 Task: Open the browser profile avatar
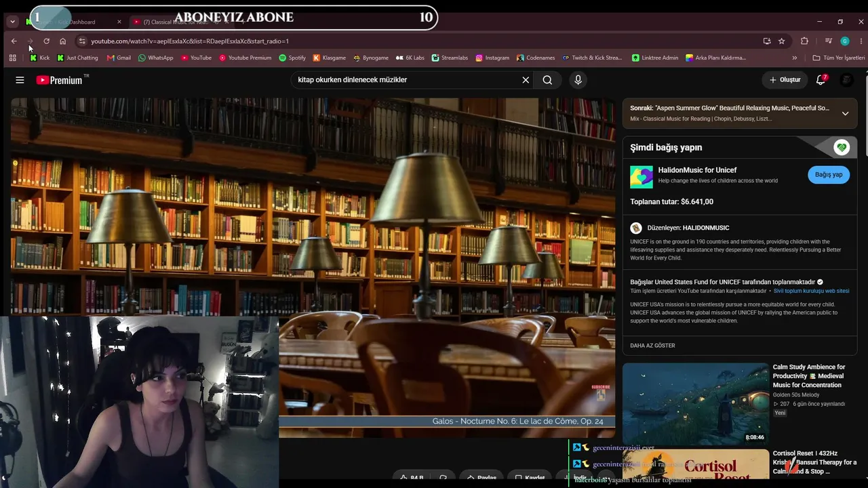tap(845, 41)
